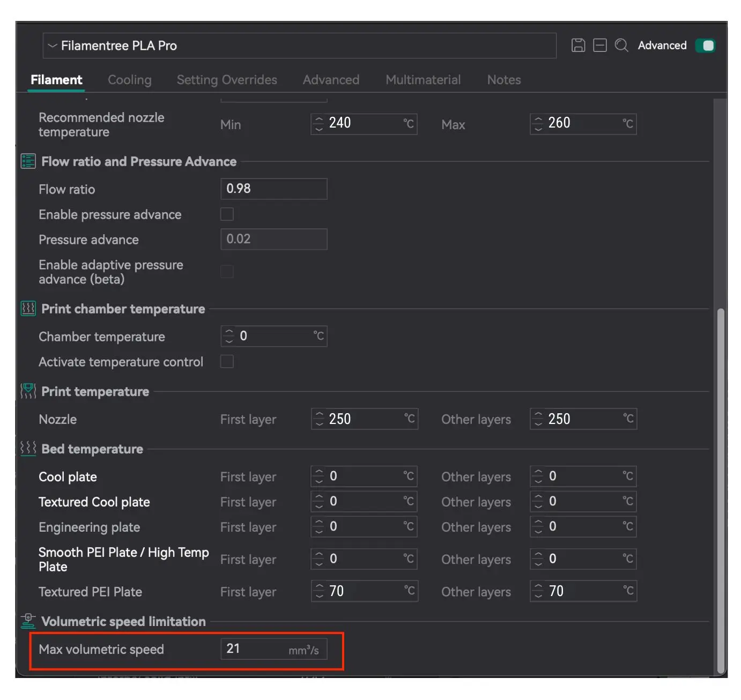Go to the Multimaterial tab
Image resolution: width=741 pixels, height=700 pixels.
423,80
